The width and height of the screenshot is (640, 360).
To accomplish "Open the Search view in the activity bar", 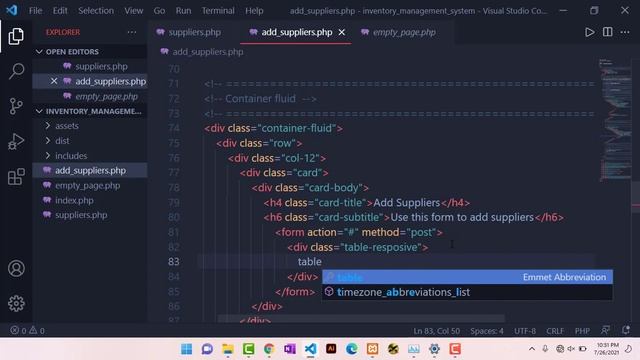I will coord(16,71).
